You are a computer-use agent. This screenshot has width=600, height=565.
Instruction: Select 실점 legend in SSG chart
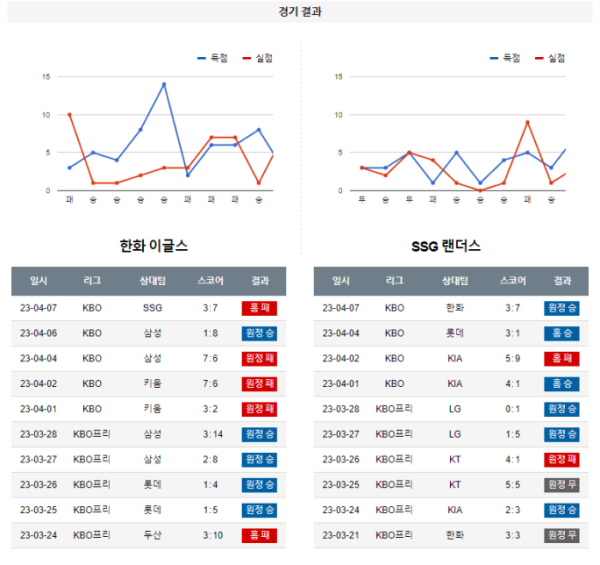(550, 58)
